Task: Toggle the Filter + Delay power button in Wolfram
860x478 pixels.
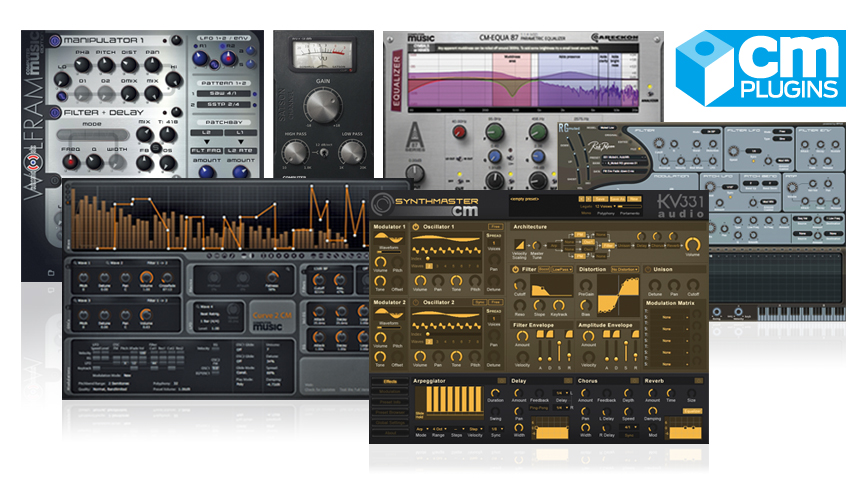Action: click(55, 112)
